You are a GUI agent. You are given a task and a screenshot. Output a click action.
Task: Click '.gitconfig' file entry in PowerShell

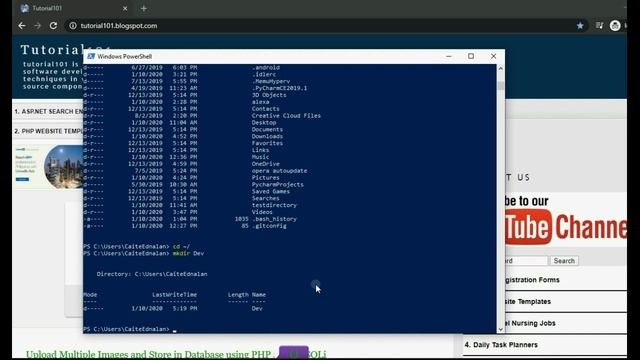(269, 226)
